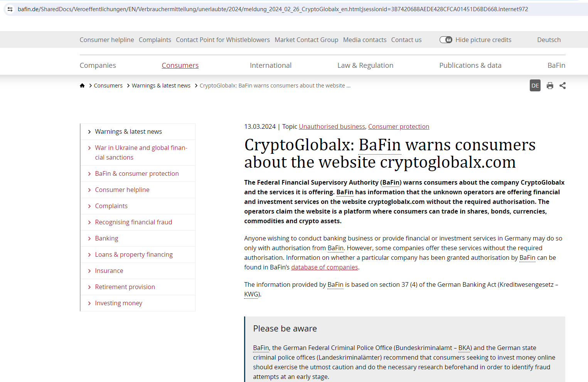Open BaFin & consumer protection sidebar item
Screen dimensions: 588x382
pyautogui.click(x=137, y=174)
